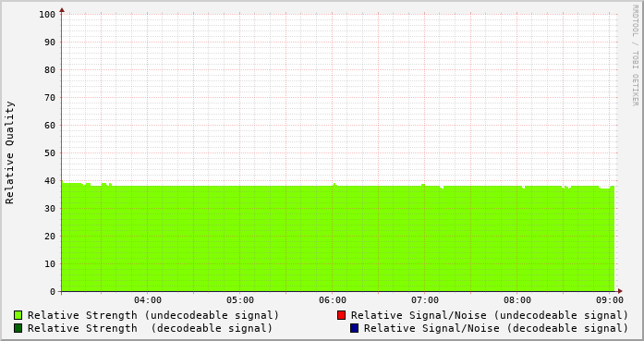
Task: Click the 04:00 time axis label
Action: point(148,300)
